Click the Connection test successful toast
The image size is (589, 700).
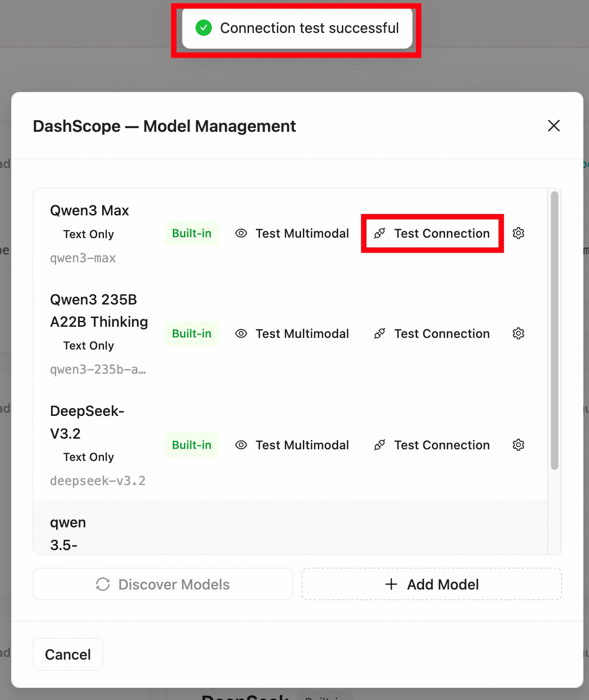pos(297,28)
